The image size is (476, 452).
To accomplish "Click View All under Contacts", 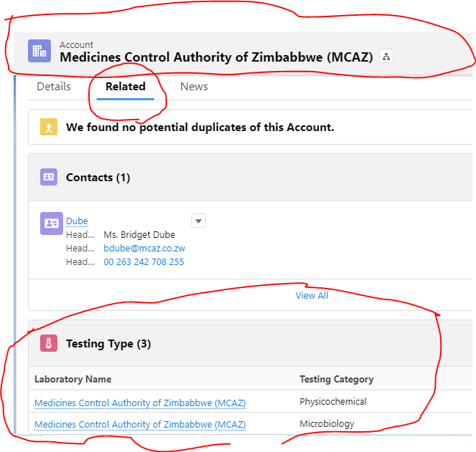I will [x=312, y=295].
